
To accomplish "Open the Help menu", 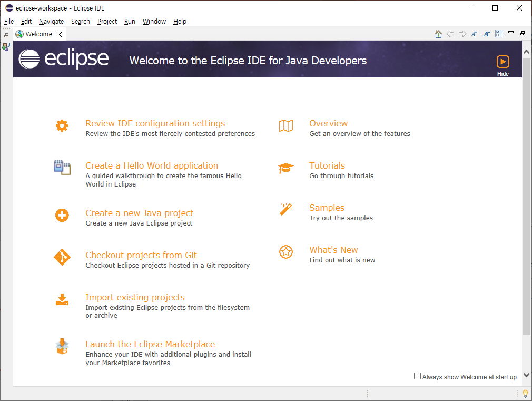I will 180,22.
